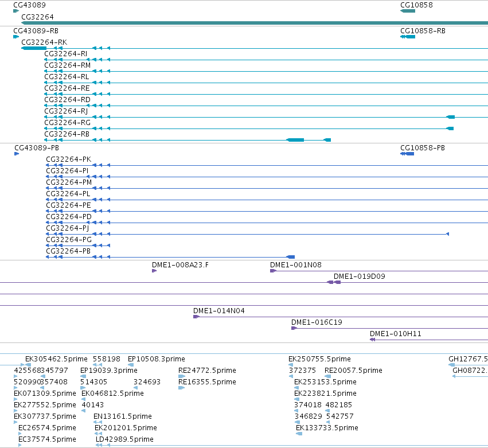Select EST EK250755.5prime
488x448 pixels.
click(319, 359)
